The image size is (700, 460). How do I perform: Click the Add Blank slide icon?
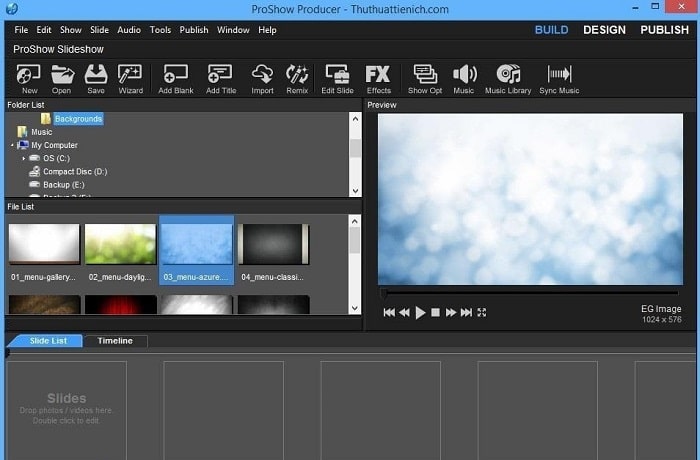click(176, 79)
